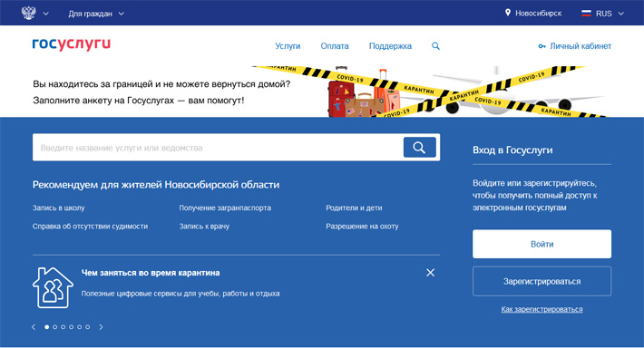Click the Войти login button
The height and width of the screenshot is (348, 644).
pyautogui.click(x=542, y=244)
